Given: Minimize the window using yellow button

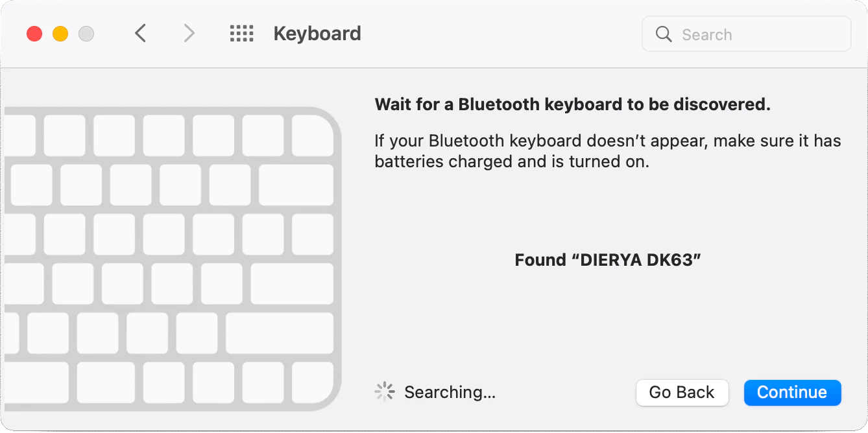Looking at the screenshot, I should point(60,34).
